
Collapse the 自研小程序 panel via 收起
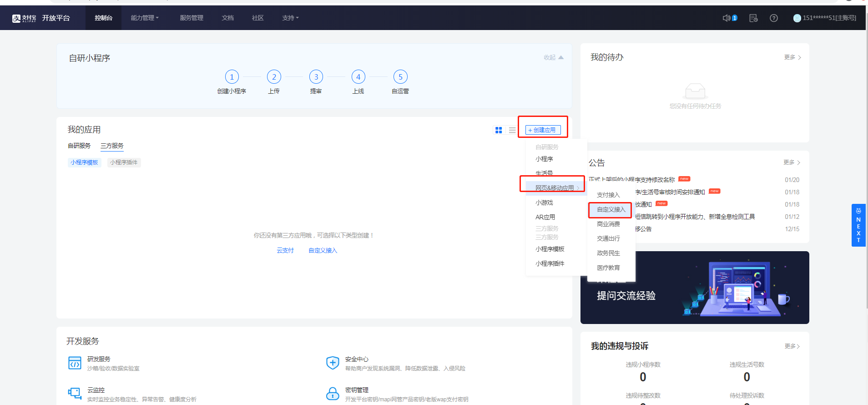(x=553, y=57)
